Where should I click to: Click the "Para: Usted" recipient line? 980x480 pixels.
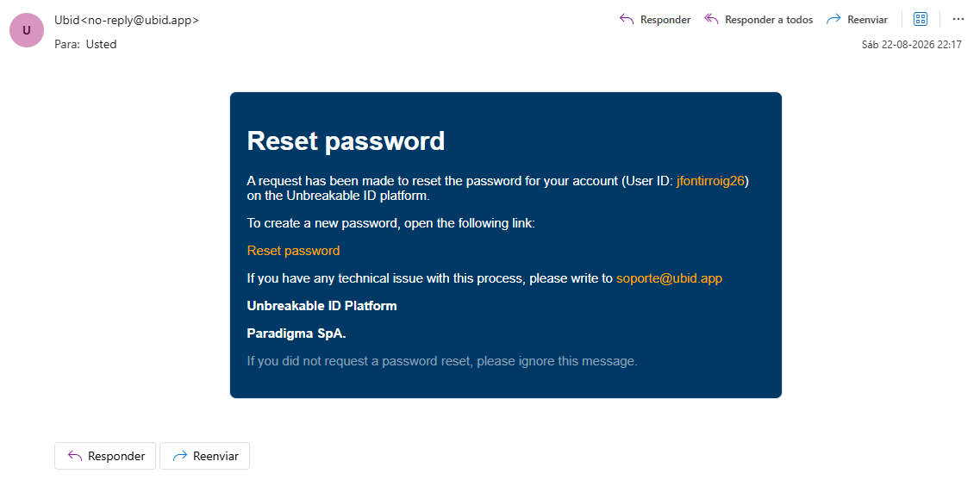click(85, 44)
